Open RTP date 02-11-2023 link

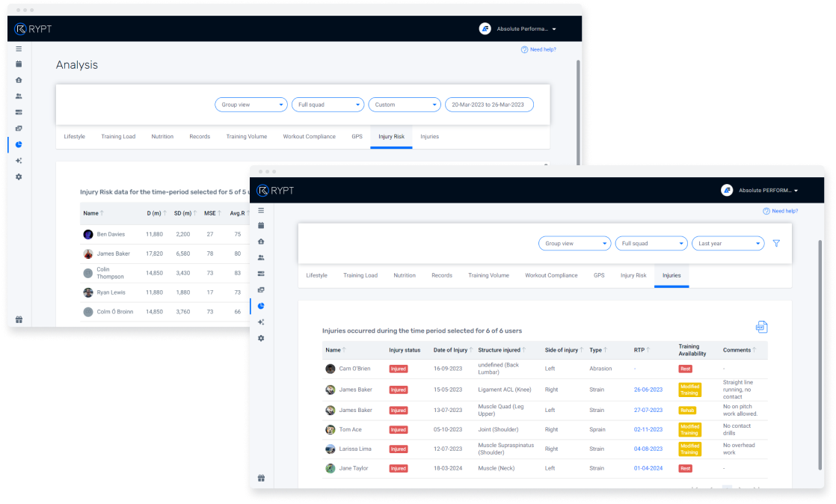(648, 429)
